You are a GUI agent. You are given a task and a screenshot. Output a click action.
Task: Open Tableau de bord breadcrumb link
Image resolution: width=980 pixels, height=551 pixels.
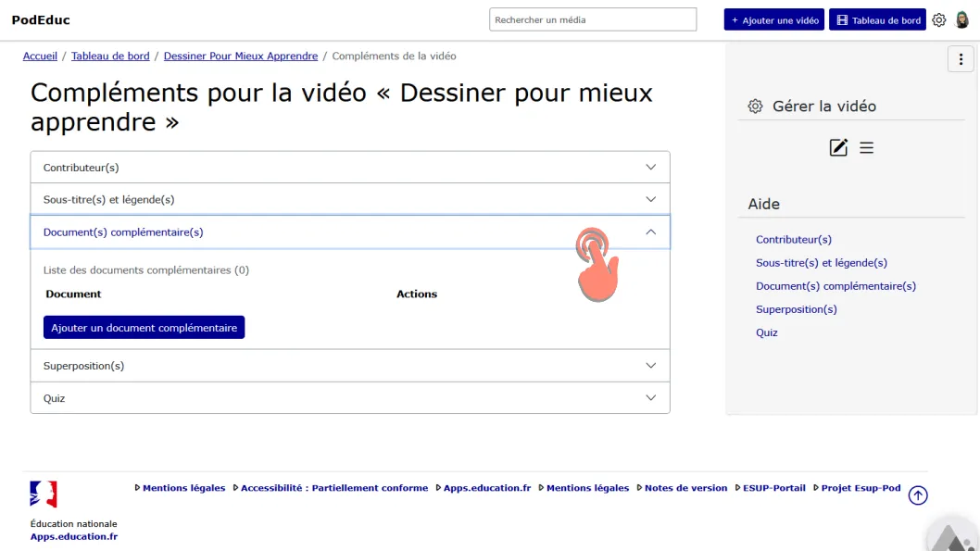point(110,56)
